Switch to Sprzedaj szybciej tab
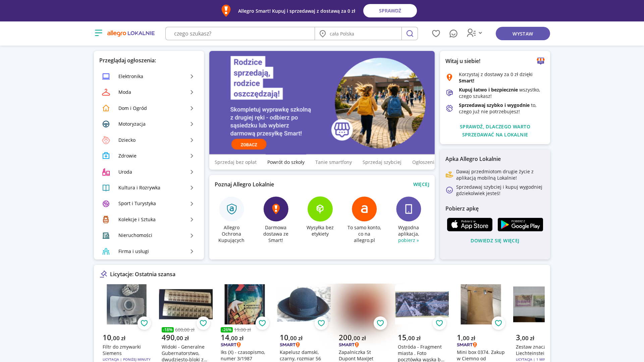The image size is (644, 362). tap(382, 162)
